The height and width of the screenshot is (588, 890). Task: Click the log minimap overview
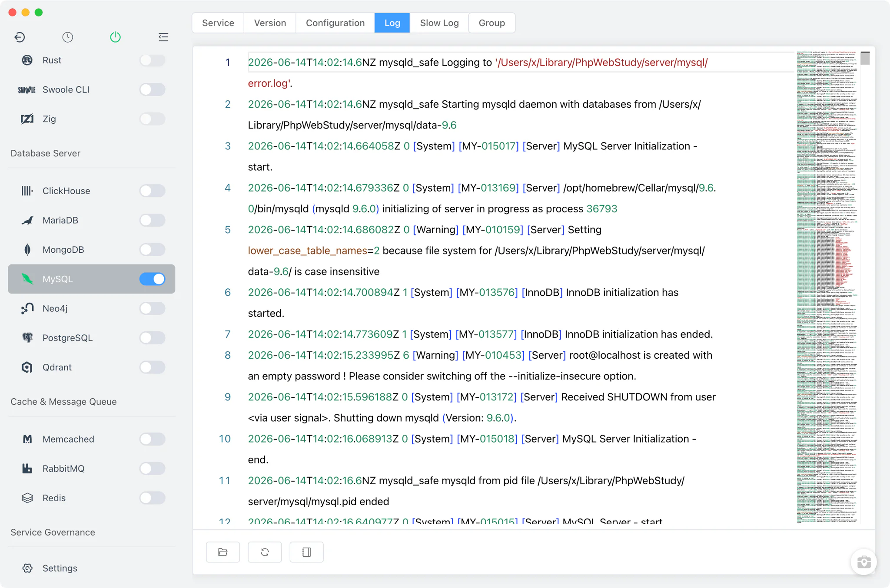[x=828, y=287]
